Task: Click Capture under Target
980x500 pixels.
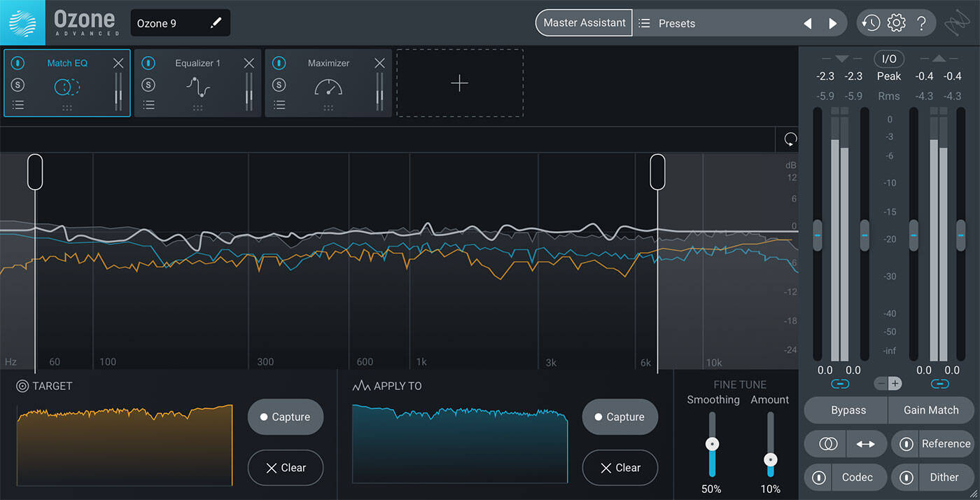Action: pos(285,416)
